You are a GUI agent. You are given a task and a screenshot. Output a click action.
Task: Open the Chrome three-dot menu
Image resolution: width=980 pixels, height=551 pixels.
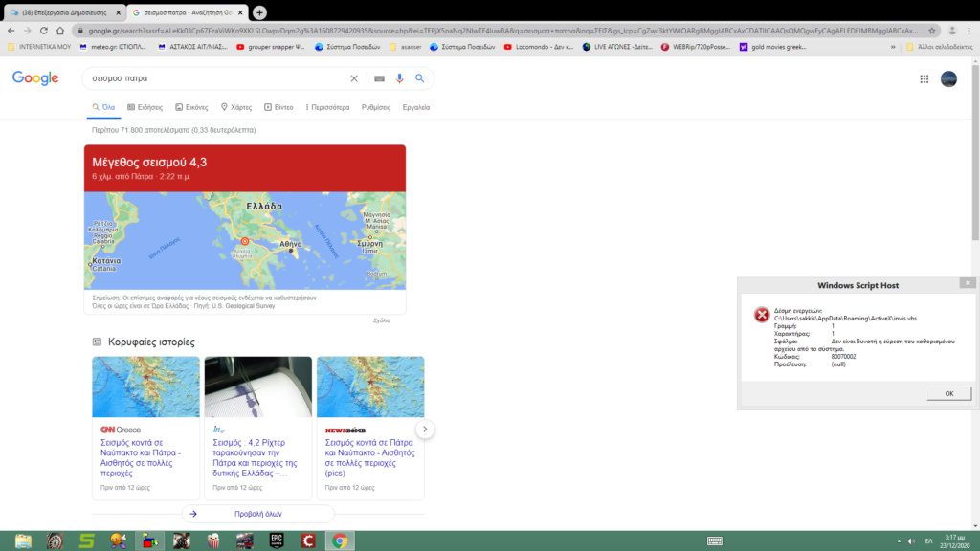[969, 31]
